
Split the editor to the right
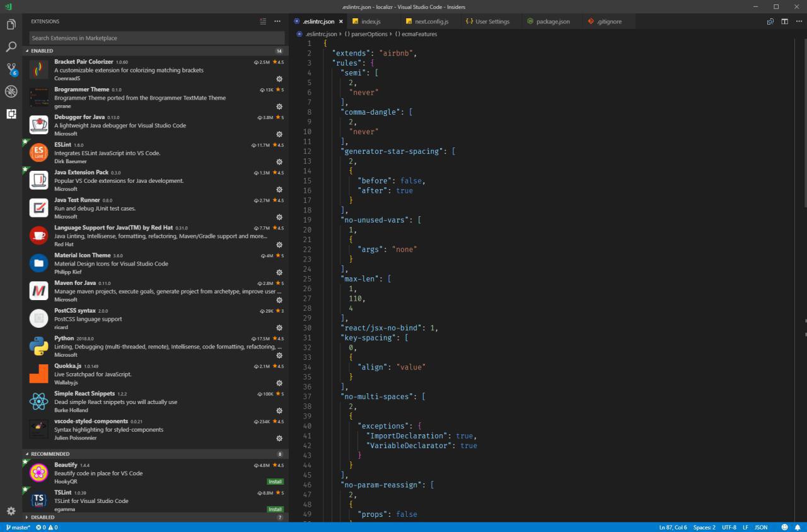tap(784, 21)
